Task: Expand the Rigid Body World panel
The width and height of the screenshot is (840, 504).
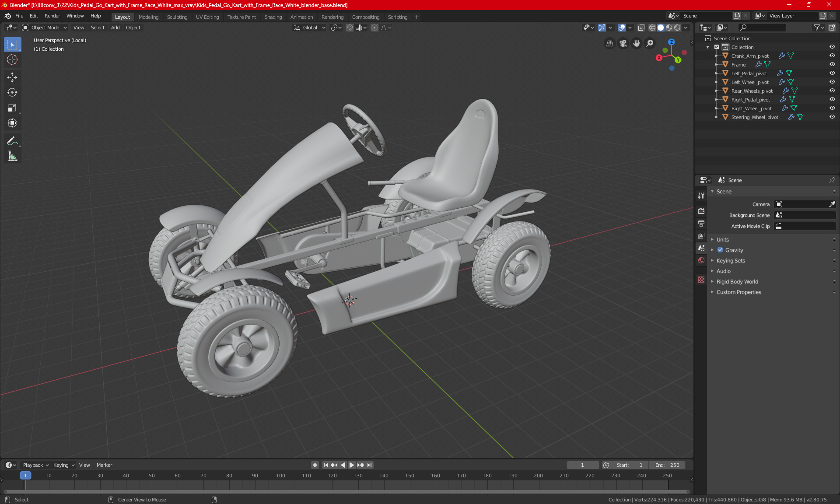Action: 737,282
